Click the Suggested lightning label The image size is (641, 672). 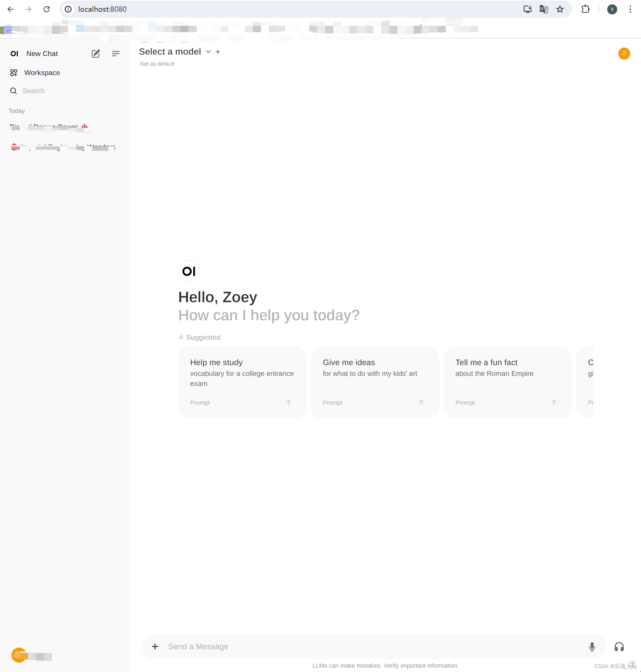click(200, 337)
